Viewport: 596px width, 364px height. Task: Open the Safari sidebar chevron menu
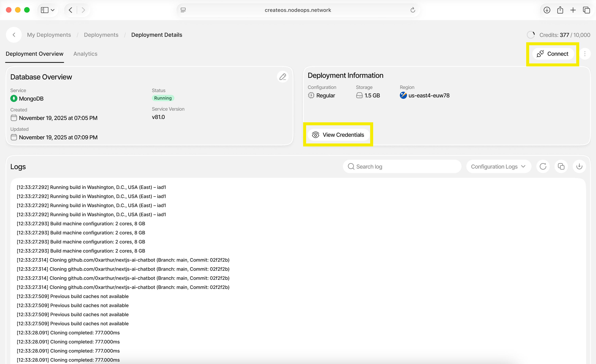point(52,10)
